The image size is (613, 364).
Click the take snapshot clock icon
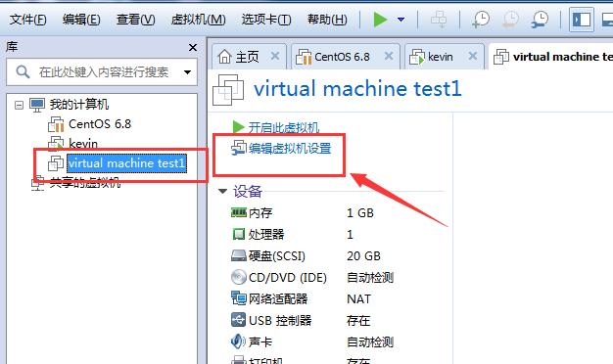(x=481, y=20)
